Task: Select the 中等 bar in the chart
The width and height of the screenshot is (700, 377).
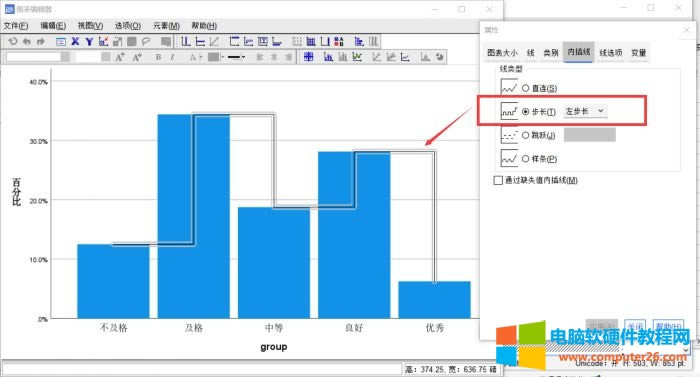Action: pos(274,263)
